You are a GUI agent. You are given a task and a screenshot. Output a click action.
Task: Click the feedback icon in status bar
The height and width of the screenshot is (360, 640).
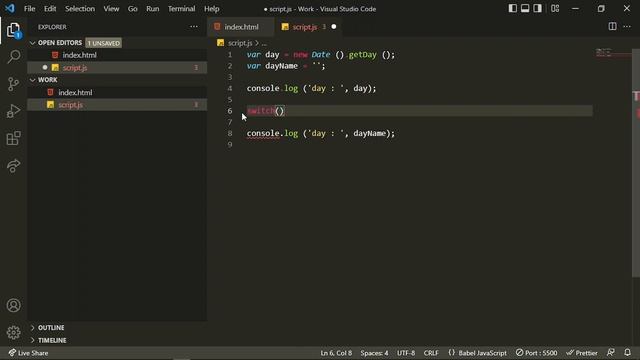(611, 353)
